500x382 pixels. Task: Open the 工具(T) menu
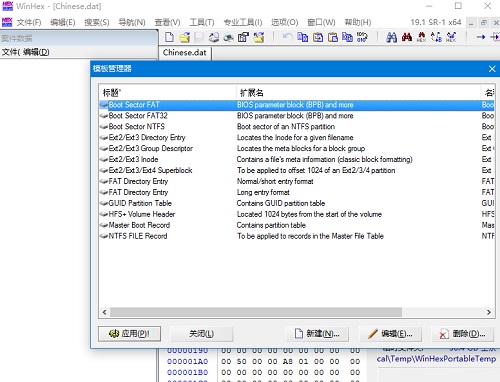pos(202,22)
